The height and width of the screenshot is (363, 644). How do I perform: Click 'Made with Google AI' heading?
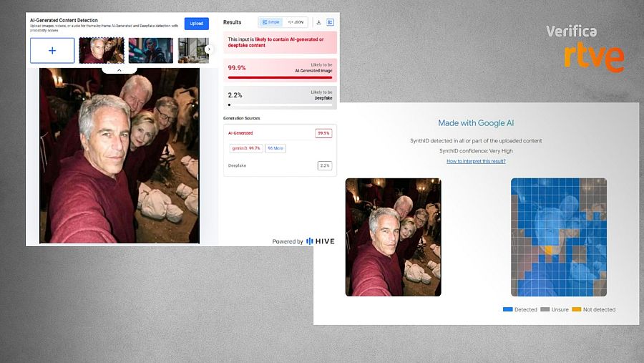coord(476,123)
